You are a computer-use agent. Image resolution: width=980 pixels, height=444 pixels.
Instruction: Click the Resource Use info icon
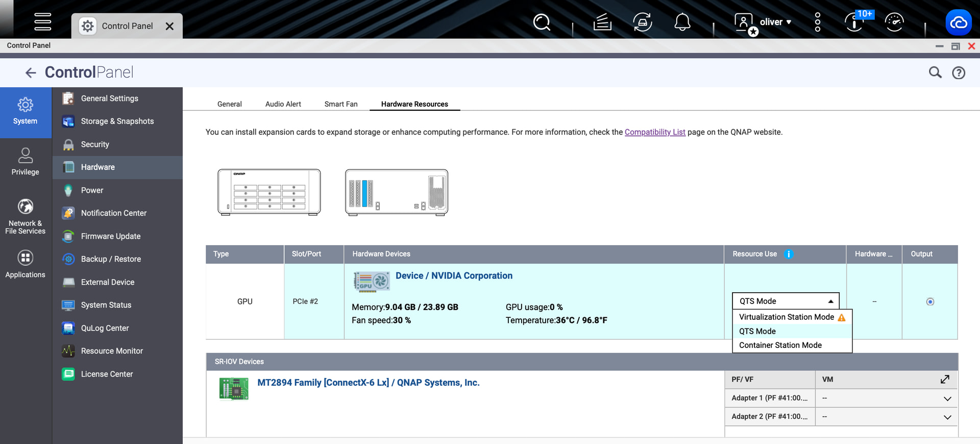click(x=789, y=254)
